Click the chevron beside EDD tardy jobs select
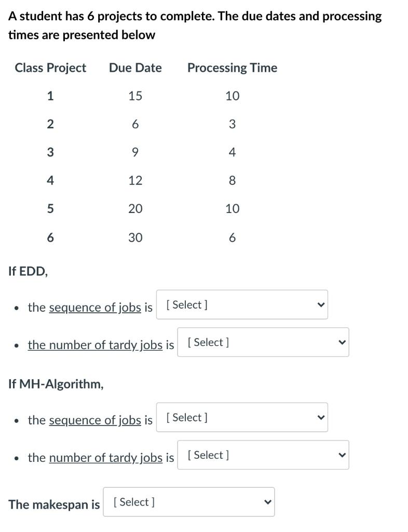408x532 pixels. click(341, 342)
